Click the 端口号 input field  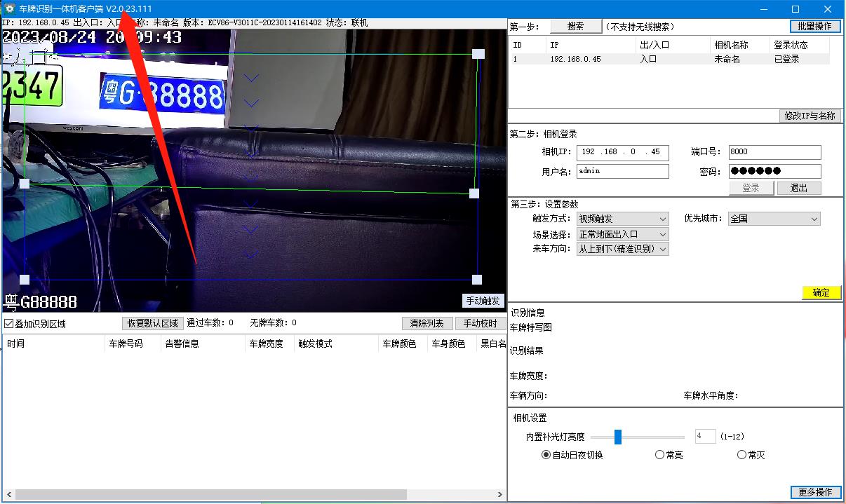774,152
